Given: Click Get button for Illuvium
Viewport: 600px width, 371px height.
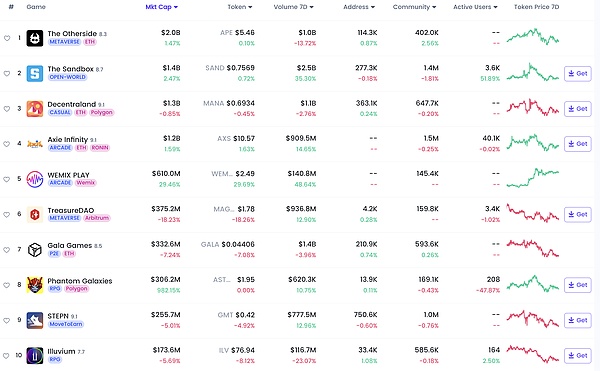Looking at the screenshot, I should [578, 356].
